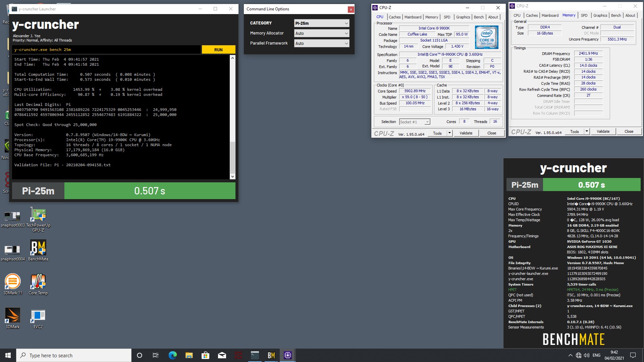Show hidden system tray icons

pyautogui.click(x=570, y=355)
